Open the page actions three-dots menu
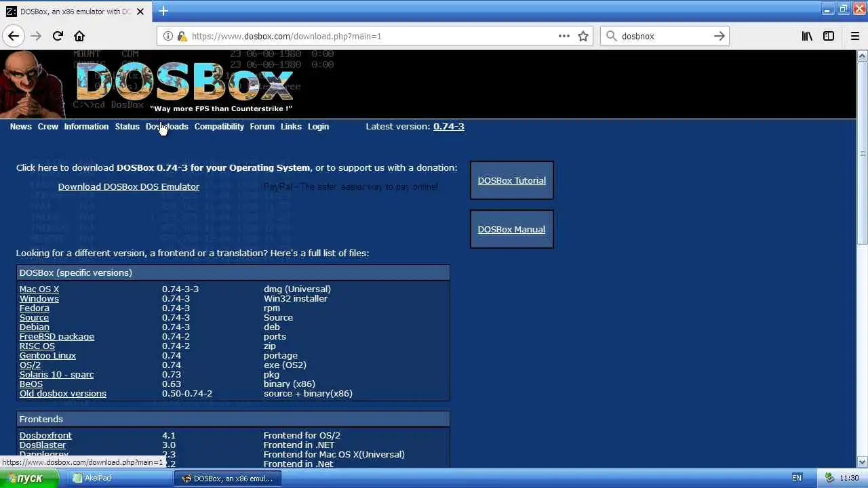Screen dimensions: 868x488 click(x=564, y=36)
